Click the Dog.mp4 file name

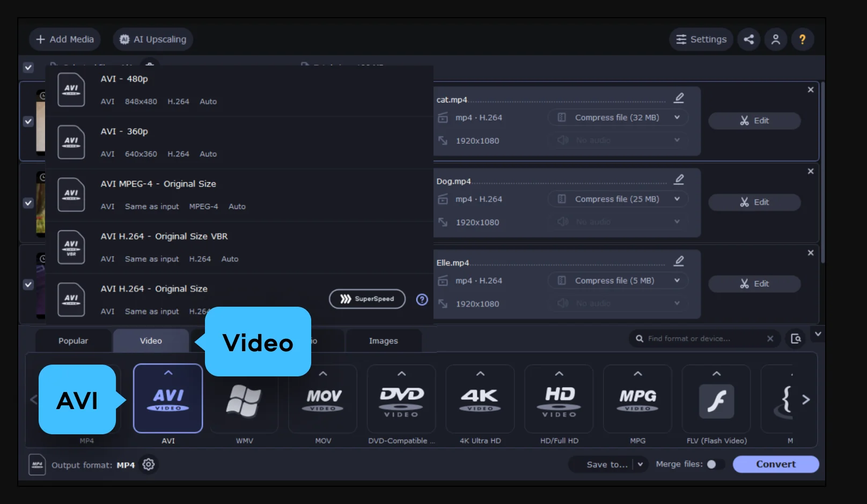[453, 181]
